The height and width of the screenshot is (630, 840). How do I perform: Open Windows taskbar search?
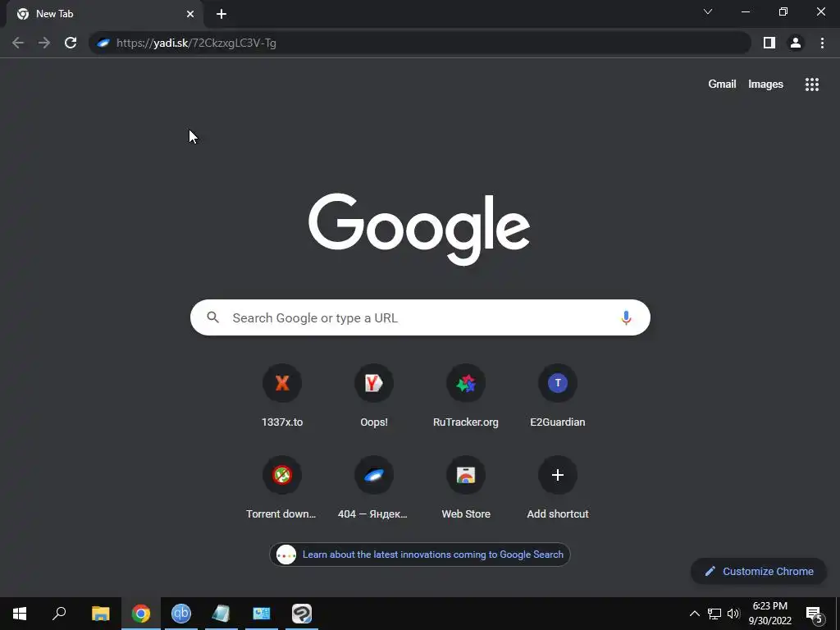59,614
